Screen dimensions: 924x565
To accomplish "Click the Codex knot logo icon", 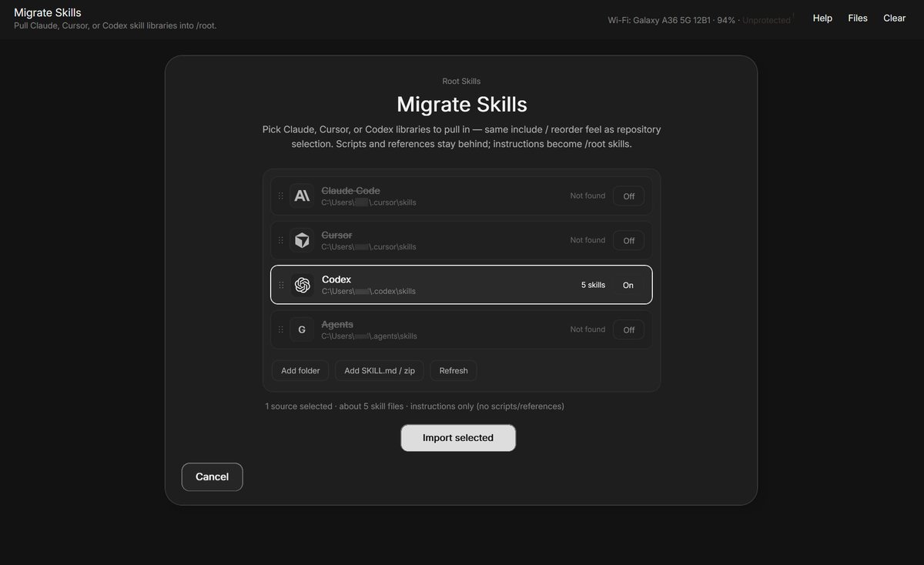I will pos(302,286).
